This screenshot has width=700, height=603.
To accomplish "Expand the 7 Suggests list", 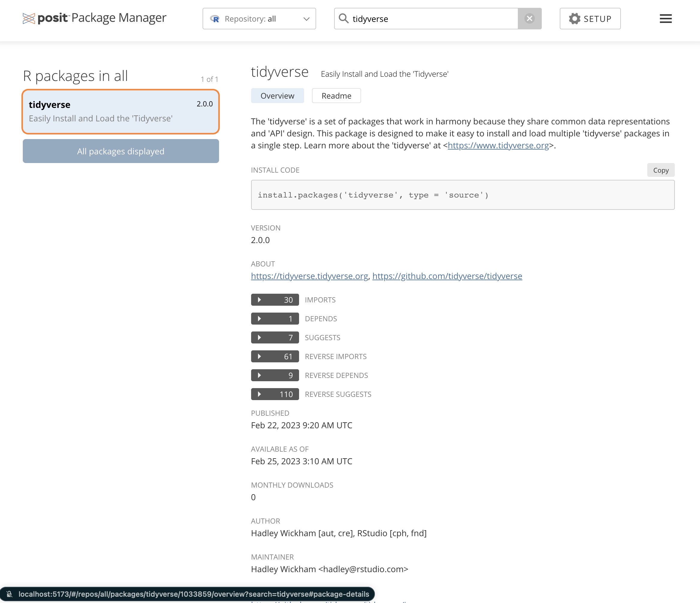I will (275, 337).
